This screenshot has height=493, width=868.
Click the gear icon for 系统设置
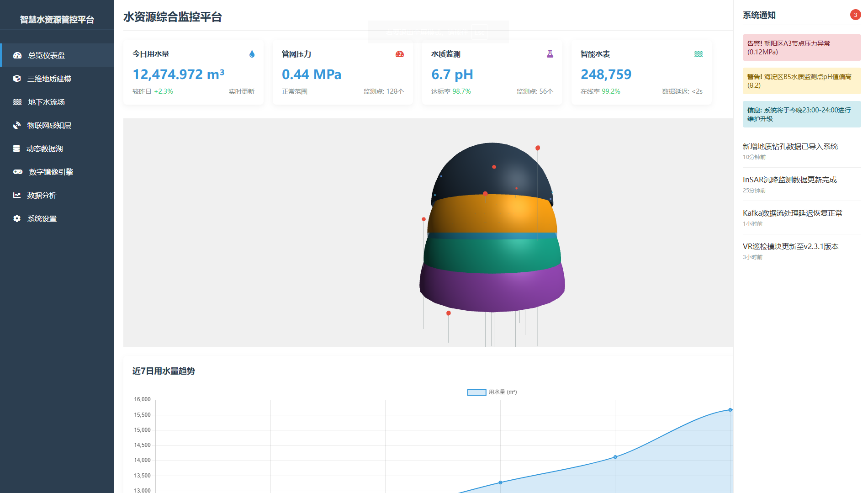pos(17,218)
